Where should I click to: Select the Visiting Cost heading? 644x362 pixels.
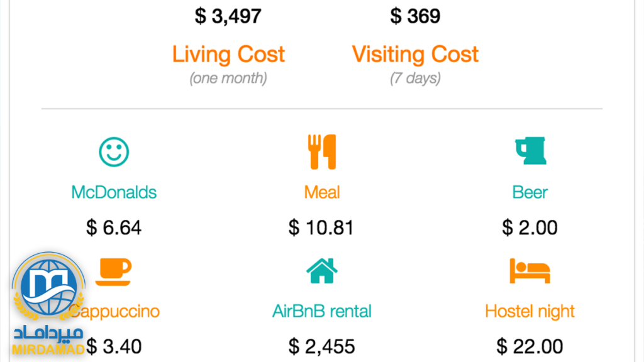point(415,55)
